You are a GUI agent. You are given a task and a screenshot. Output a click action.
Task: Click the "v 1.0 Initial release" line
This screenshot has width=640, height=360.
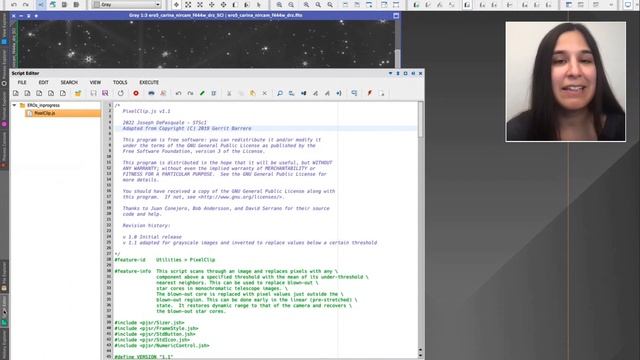(152, 237)
